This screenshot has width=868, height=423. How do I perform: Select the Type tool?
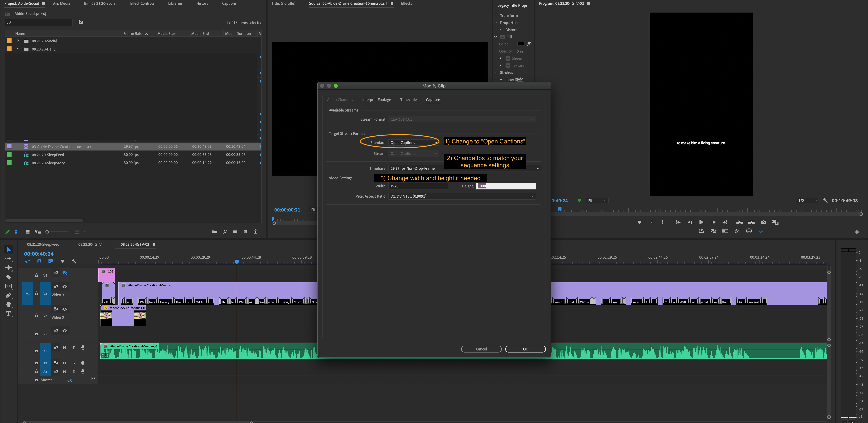coord(8,314)
